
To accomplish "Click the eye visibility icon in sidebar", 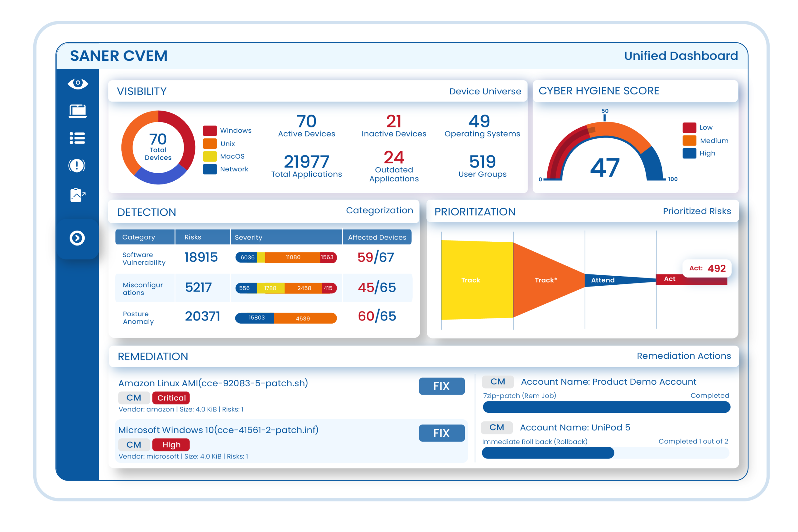I will (x=78, y=83).
